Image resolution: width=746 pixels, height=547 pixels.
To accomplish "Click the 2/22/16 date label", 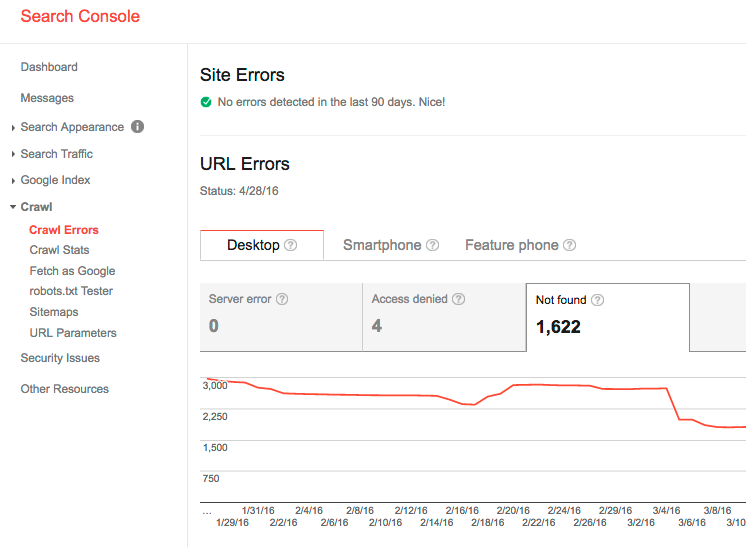I will point(539,523).
